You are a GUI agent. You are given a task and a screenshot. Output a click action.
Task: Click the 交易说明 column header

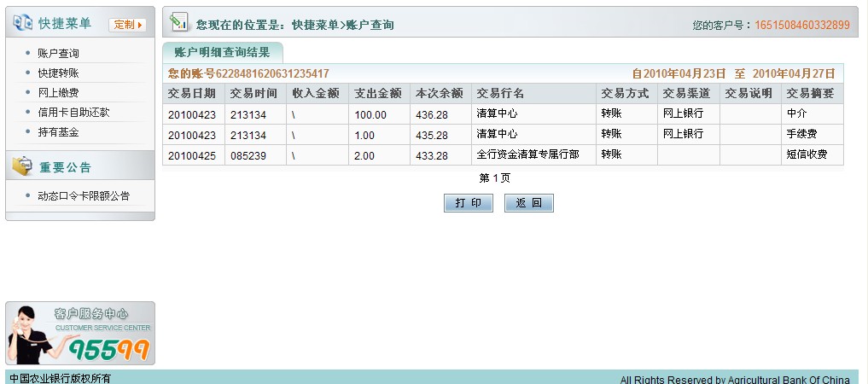tap(749, 94)
